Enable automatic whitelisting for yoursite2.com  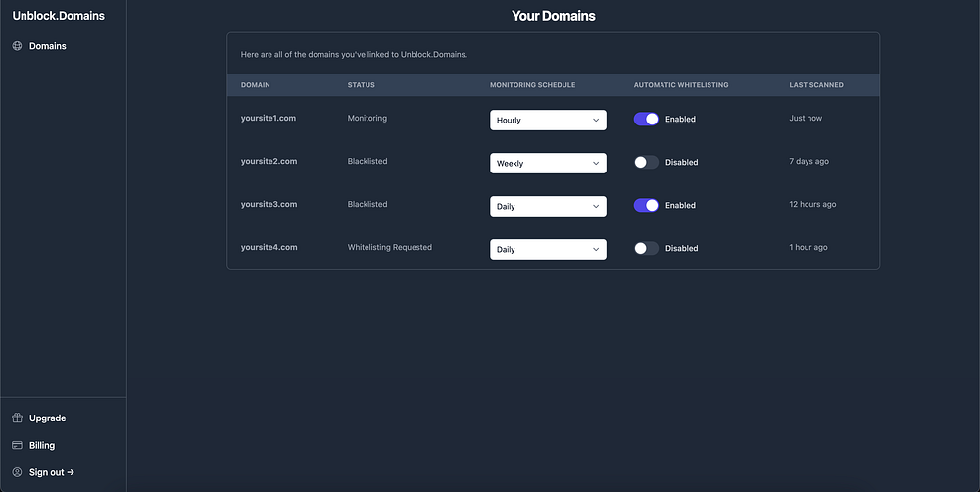pyautogui.click(x=646, y=162)
